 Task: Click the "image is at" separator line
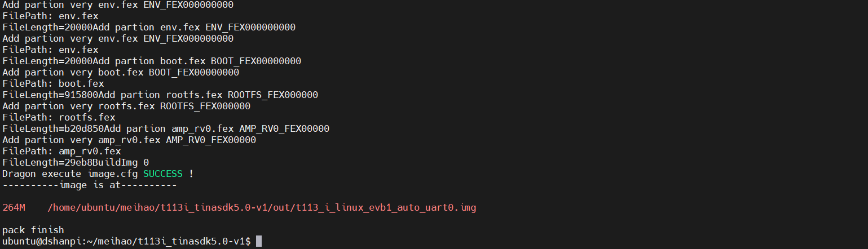pyautogui.click(x=90, y=185)
